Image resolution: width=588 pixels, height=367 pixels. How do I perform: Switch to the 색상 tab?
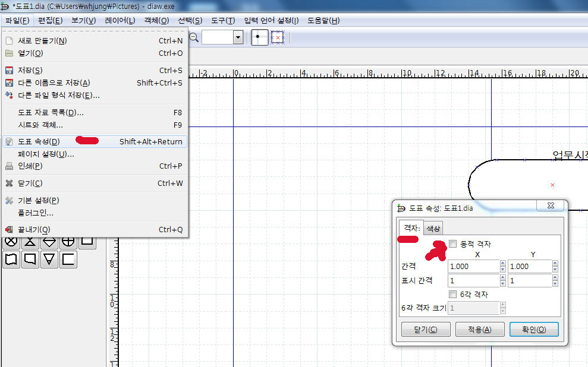[x=433, y=229]
